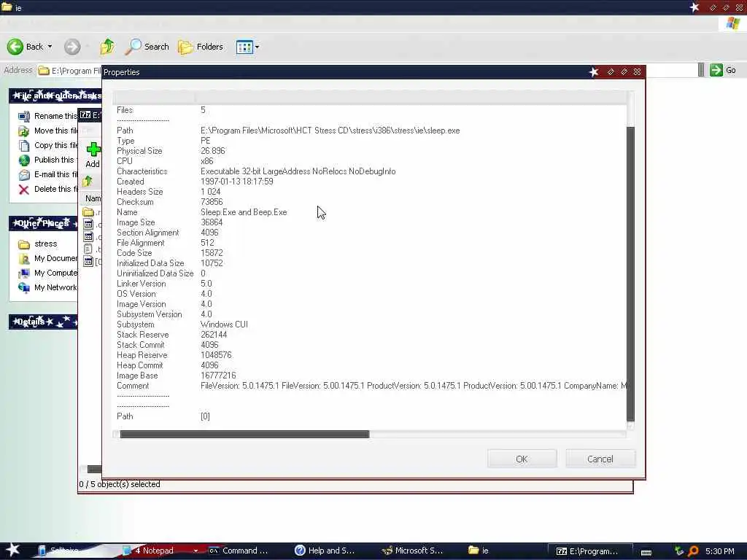Switch to 7-Zip E:\Program taskbar button
The height and width of the screenshot is (560, 747).
coord(589,551)
